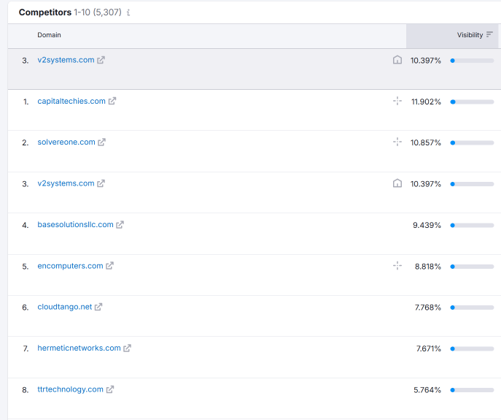The height and width of the screenshot is (420, 501).
Task: Select the 10.857% visibility value
Action: [426, 143]
